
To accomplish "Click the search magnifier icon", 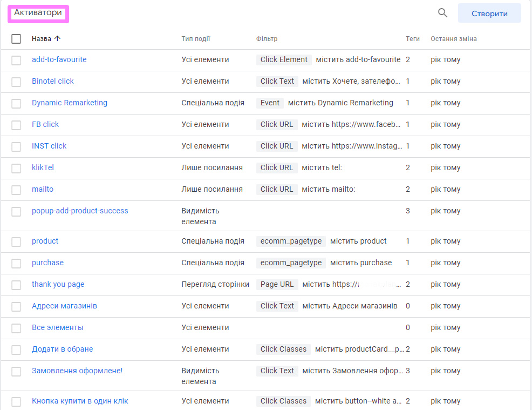I will [x=442, y=14].
